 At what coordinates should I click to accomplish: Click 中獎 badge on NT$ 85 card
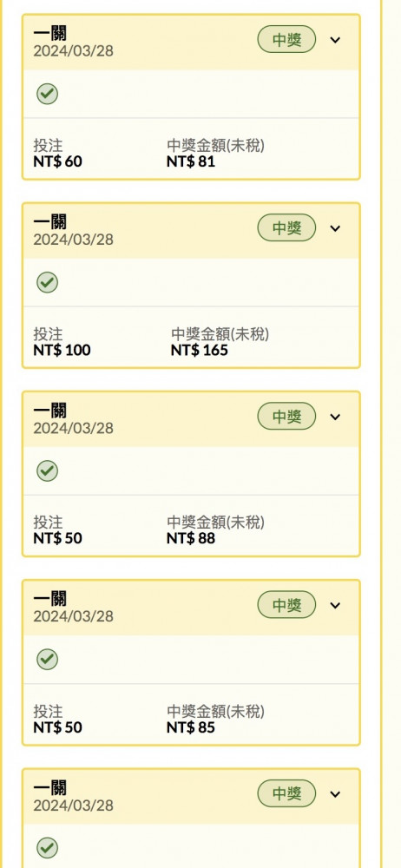[287, 605]
